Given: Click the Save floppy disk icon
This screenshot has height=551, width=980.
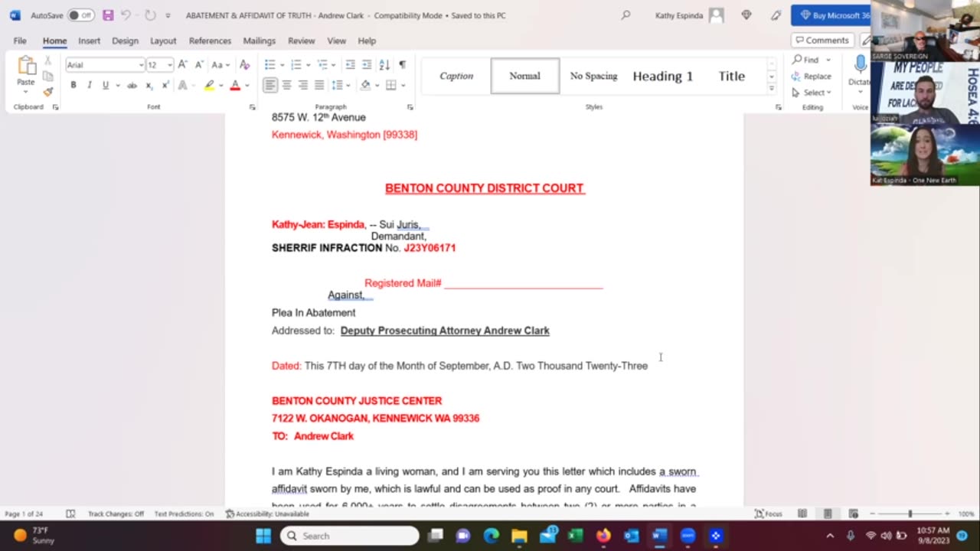Looking at the screenshot, I should (x=108, y=15).
